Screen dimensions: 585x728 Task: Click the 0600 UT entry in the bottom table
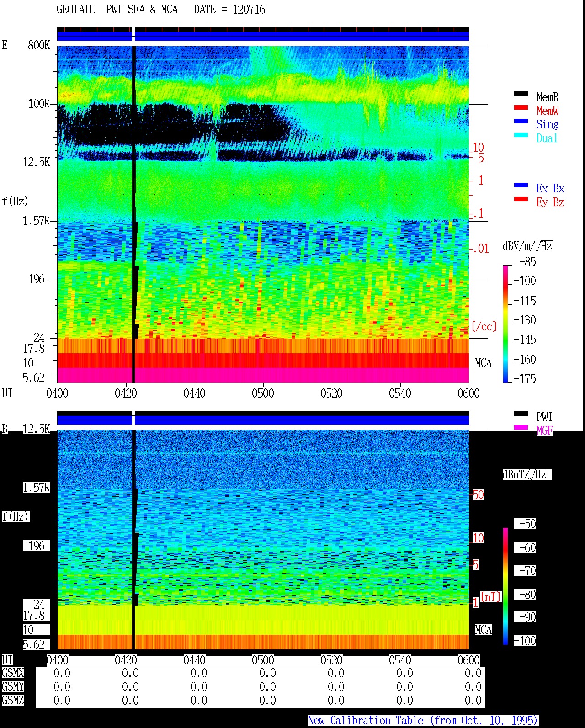[x=468, y=660]
